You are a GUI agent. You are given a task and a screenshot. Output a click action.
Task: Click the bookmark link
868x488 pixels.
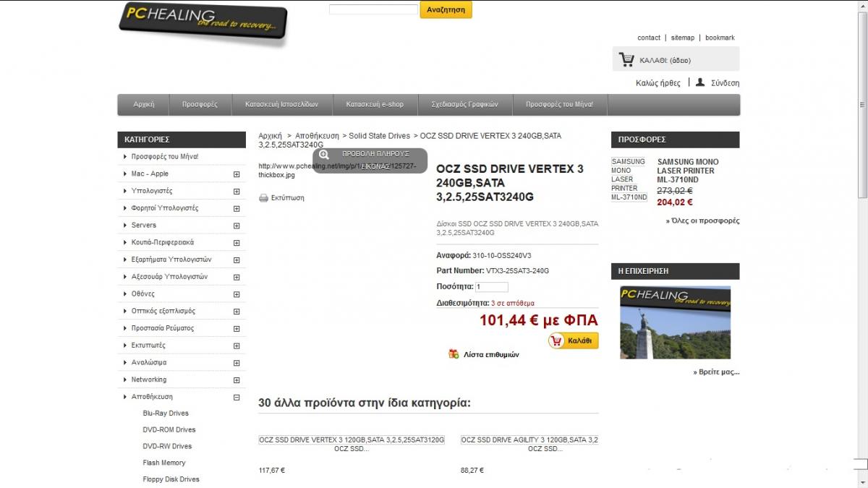coord(720,38)
